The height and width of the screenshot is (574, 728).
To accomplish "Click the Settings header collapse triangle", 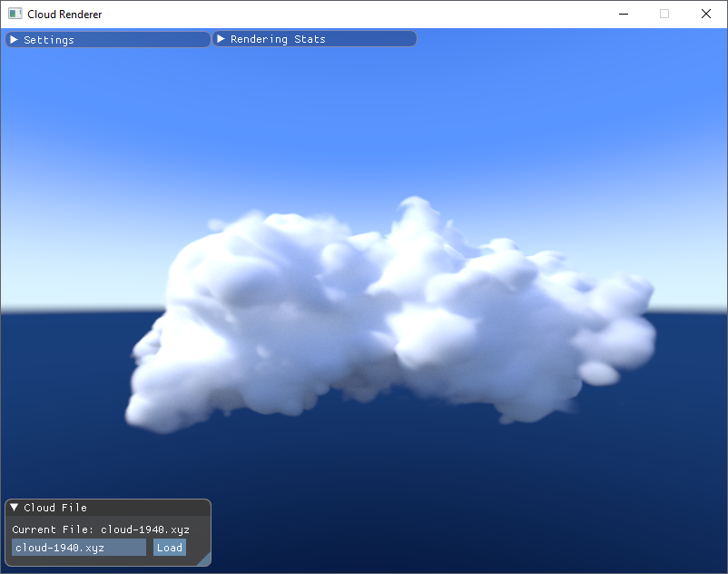I will (14, 39).
